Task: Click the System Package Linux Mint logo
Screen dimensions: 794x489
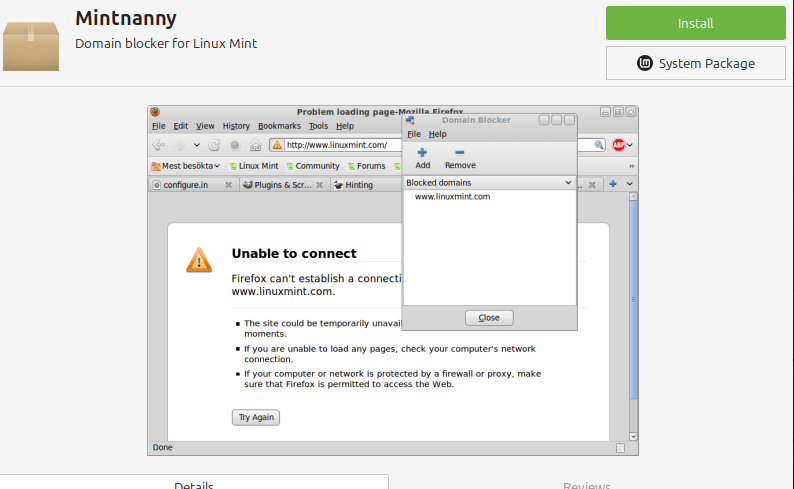Action: coord(645,63)
